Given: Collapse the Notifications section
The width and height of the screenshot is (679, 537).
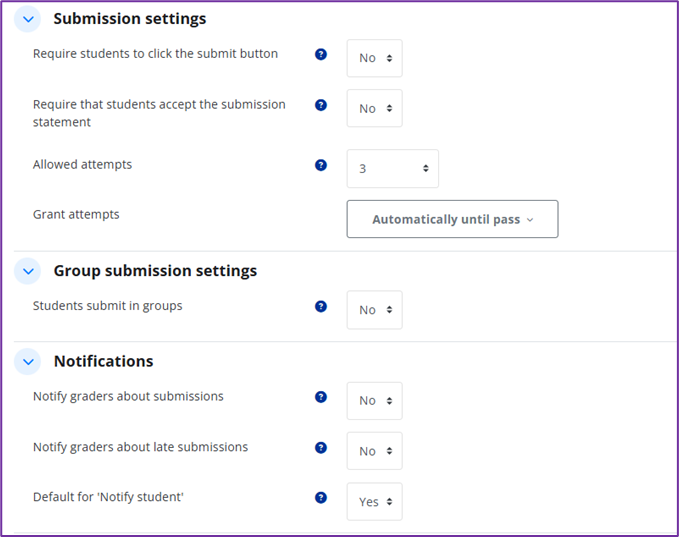Looking at the screenshot, I should (x=28, y=362).
